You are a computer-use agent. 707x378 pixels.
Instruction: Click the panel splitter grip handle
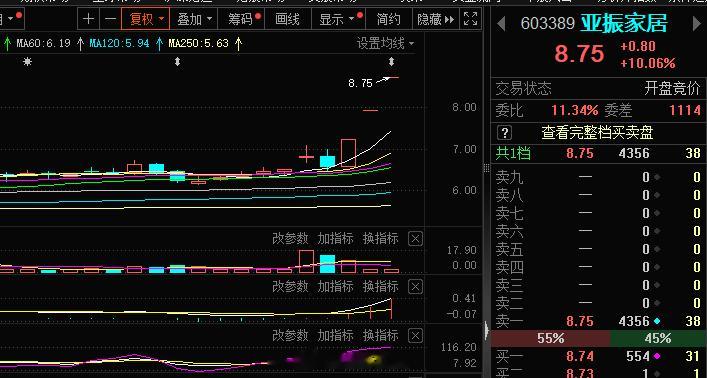(x=487, y=168)
